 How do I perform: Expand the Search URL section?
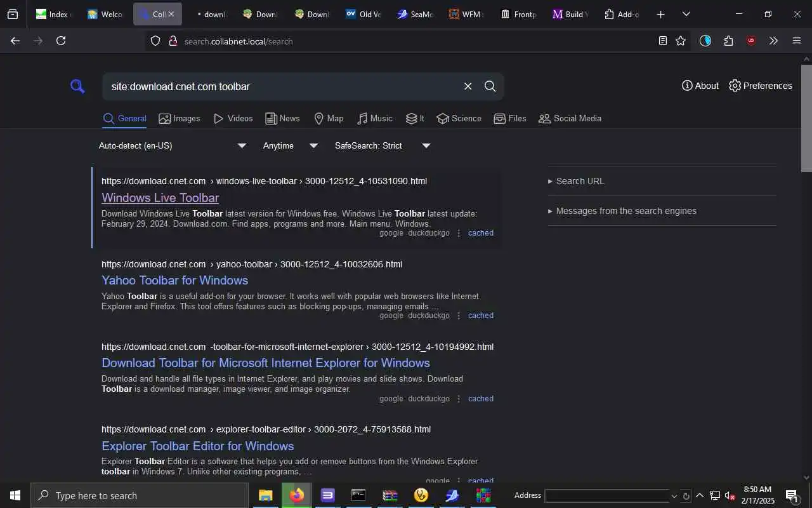pyautogui.click(x=576, y=181)
